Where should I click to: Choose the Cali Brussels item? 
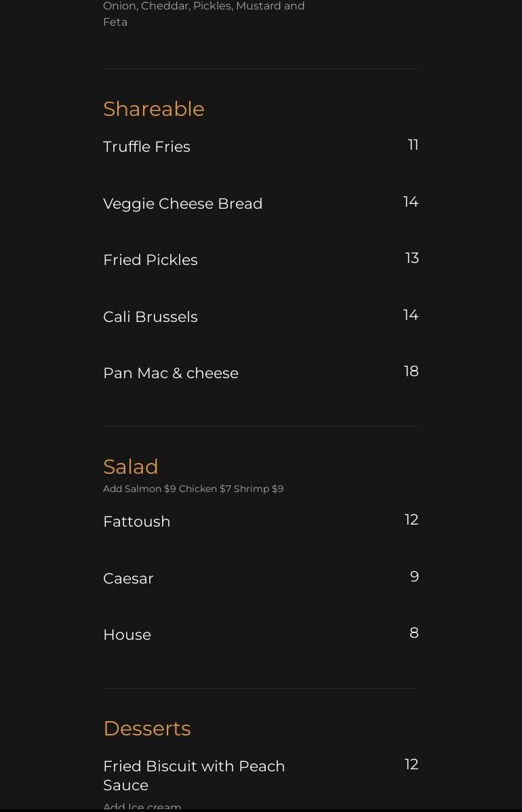(x=150, y=317)
